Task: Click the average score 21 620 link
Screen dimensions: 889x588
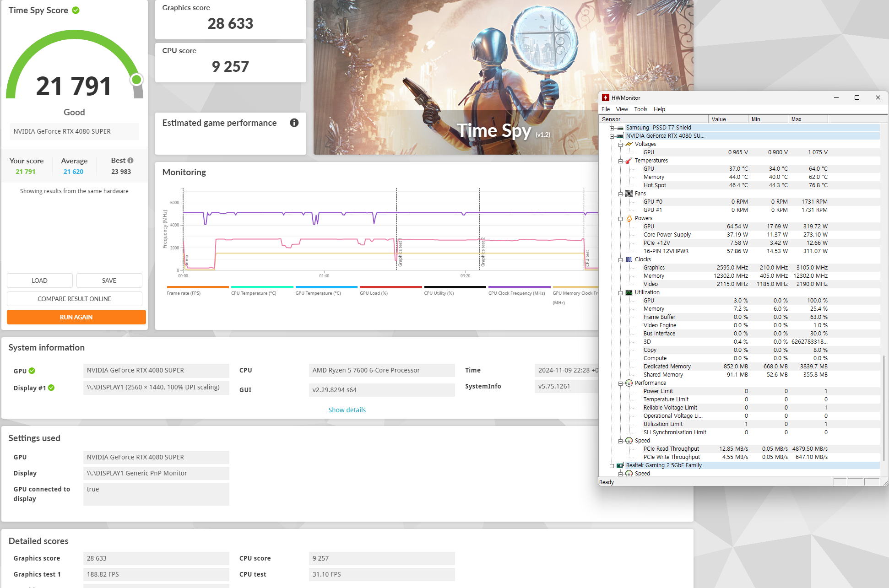Action: [x=73, y=172]
